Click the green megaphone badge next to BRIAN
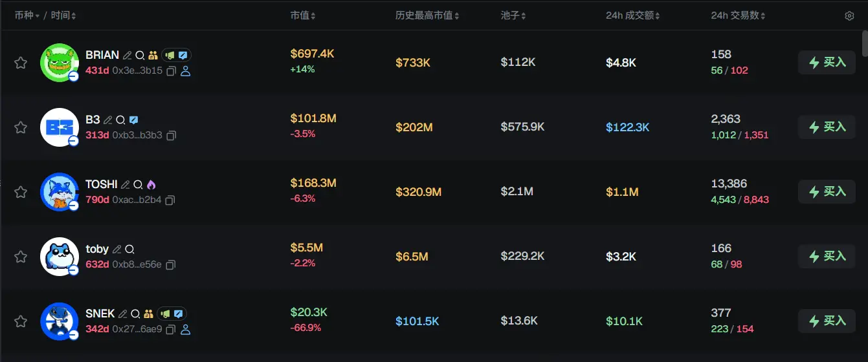 coord(169,56)
